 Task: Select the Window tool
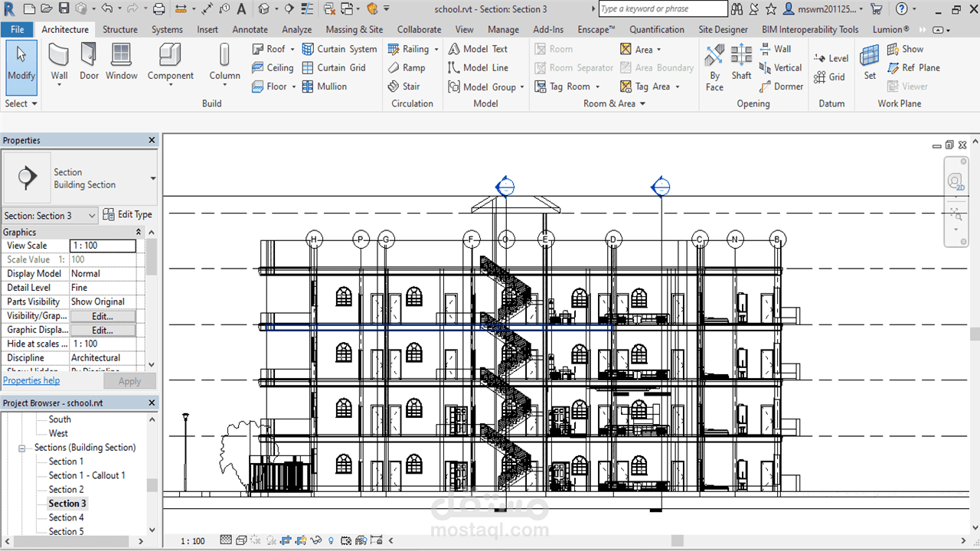[x=122, y=62]
